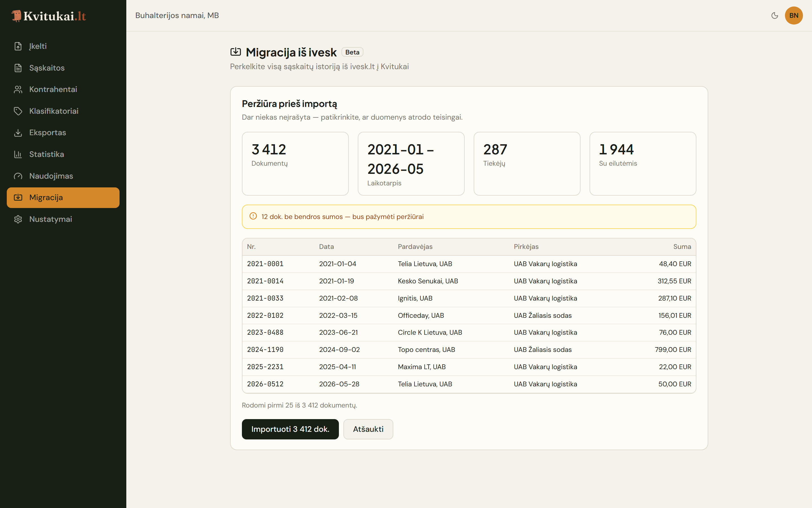Viewport: 812px width, 508px height.
Task: Click seller Circle K Lietuva, UAB
Action: (x=430, y=332)
